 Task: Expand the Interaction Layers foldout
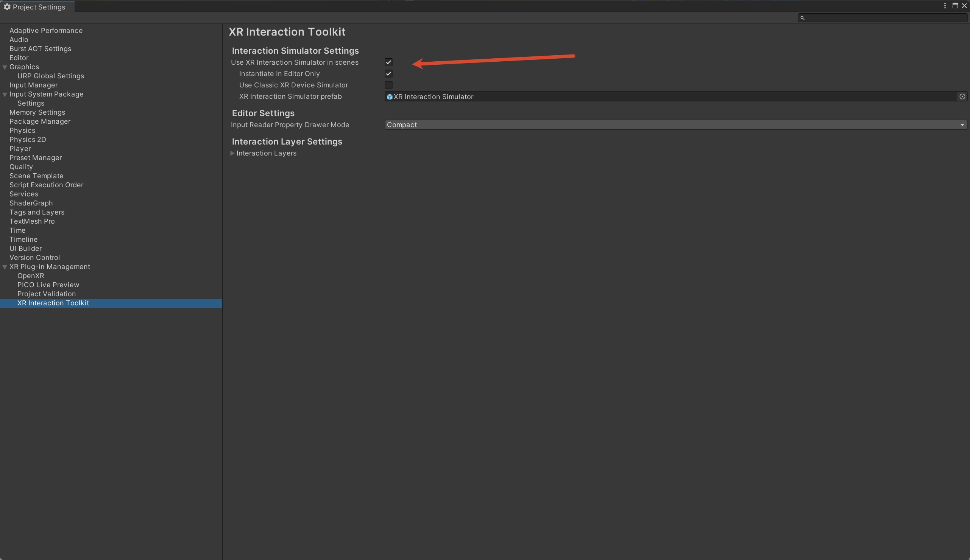(x=232, y=153)
